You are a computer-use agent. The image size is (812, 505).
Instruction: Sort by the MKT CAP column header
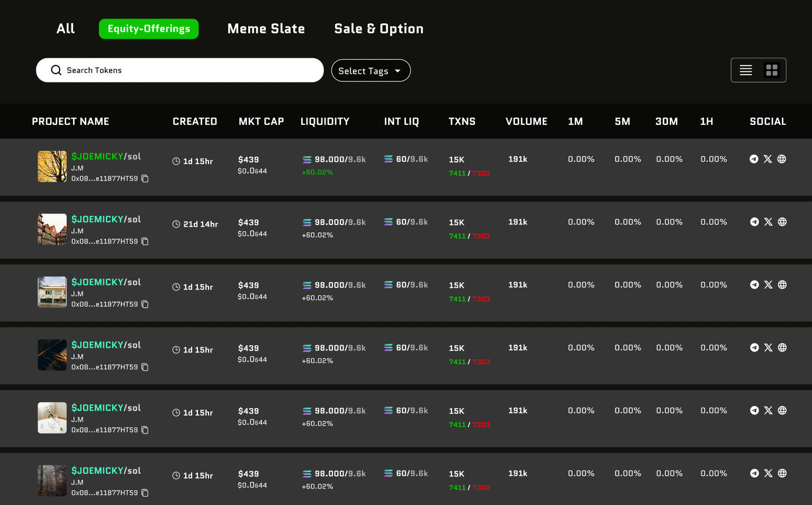tap(261, 121)
